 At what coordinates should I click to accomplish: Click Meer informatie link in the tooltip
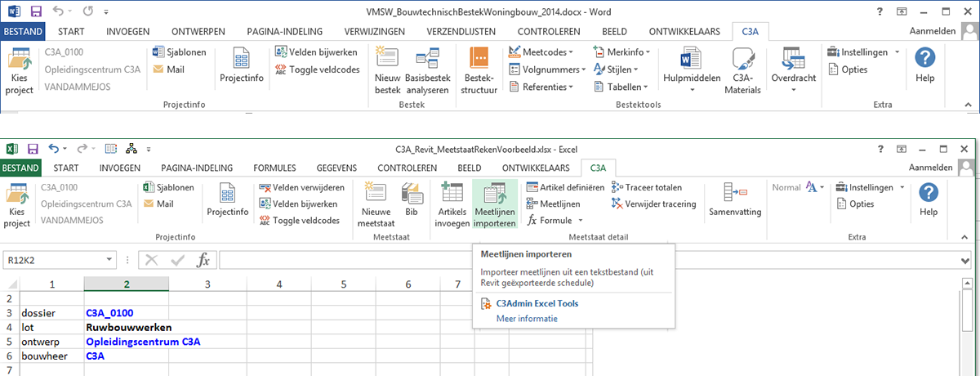527,319
